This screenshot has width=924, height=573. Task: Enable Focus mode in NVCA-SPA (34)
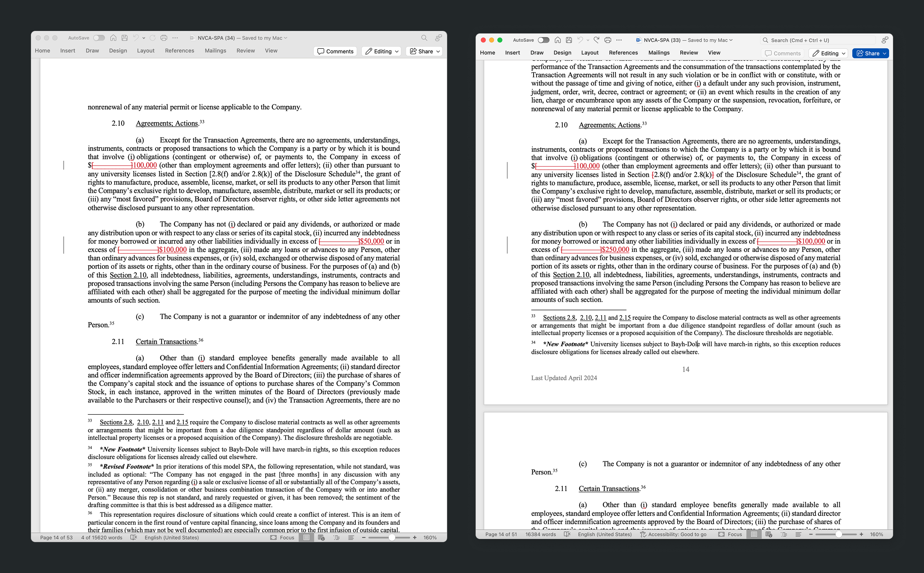283,537
